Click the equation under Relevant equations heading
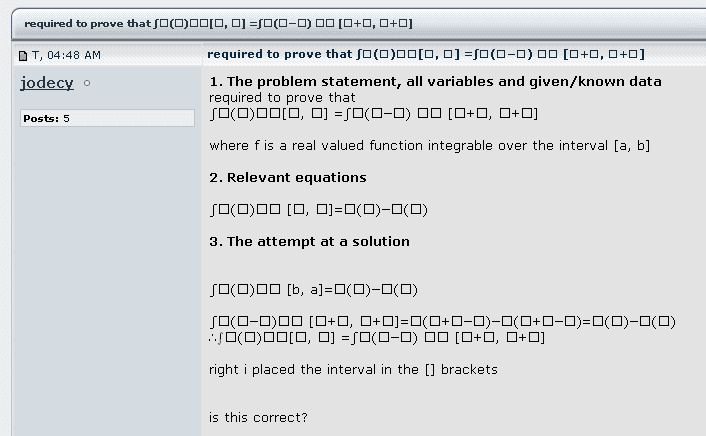 click(x=318, y=210)
